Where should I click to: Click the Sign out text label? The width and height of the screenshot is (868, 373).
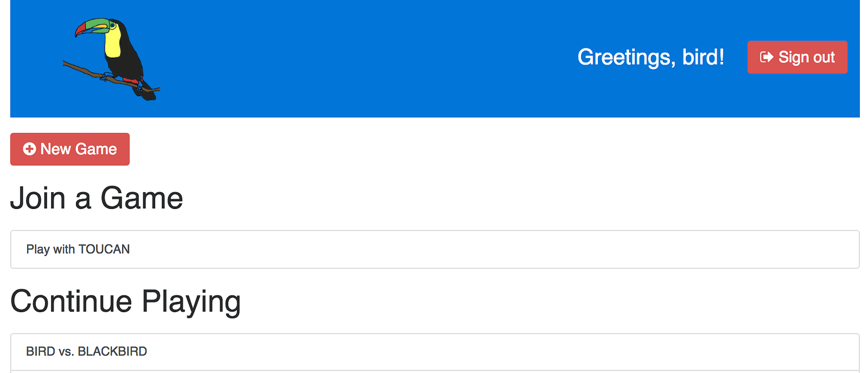coord(806,57)
